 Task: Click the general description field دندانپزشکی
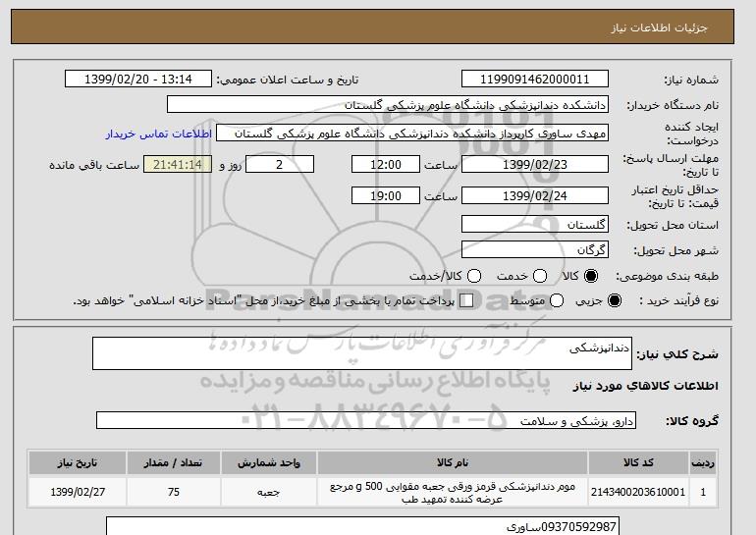point(362,353)
